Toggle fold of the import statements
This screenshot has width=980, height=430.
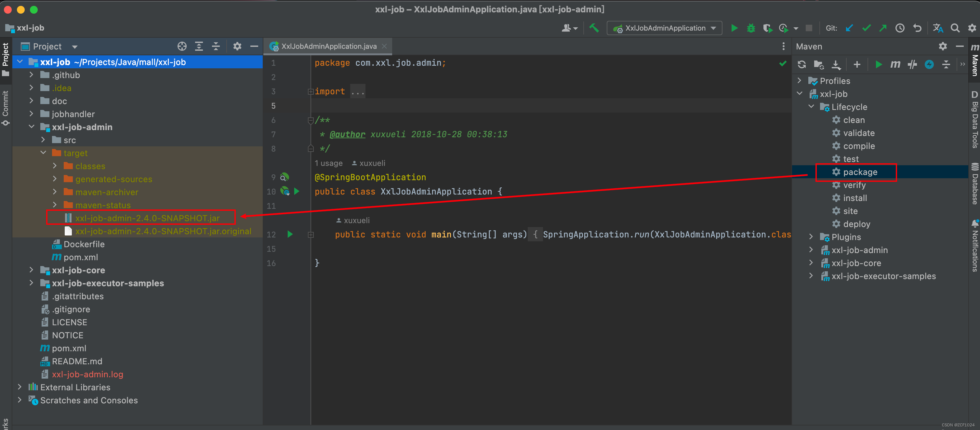point(311,91)
